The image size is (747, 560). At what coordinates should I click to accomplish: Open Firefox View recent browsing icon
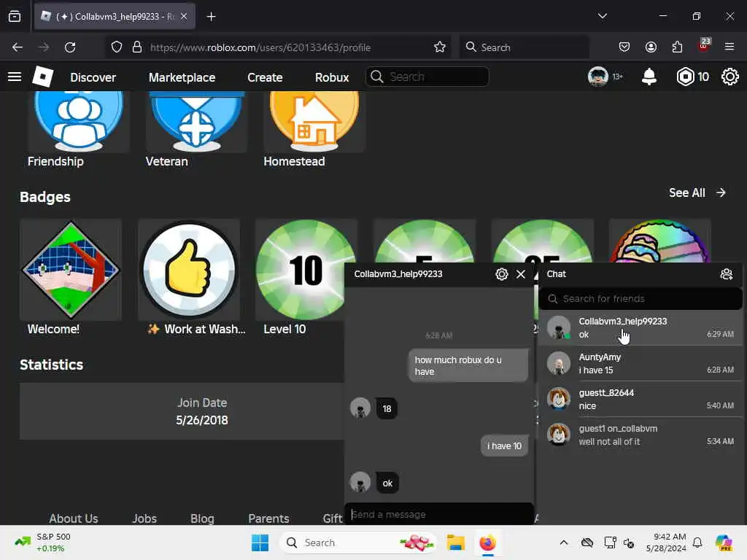[15, 17]
